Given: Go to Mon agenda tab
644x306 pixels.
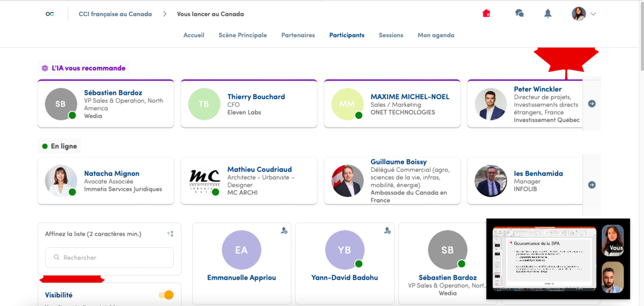Looking at the screenshot, I should (x=436, y=35).
